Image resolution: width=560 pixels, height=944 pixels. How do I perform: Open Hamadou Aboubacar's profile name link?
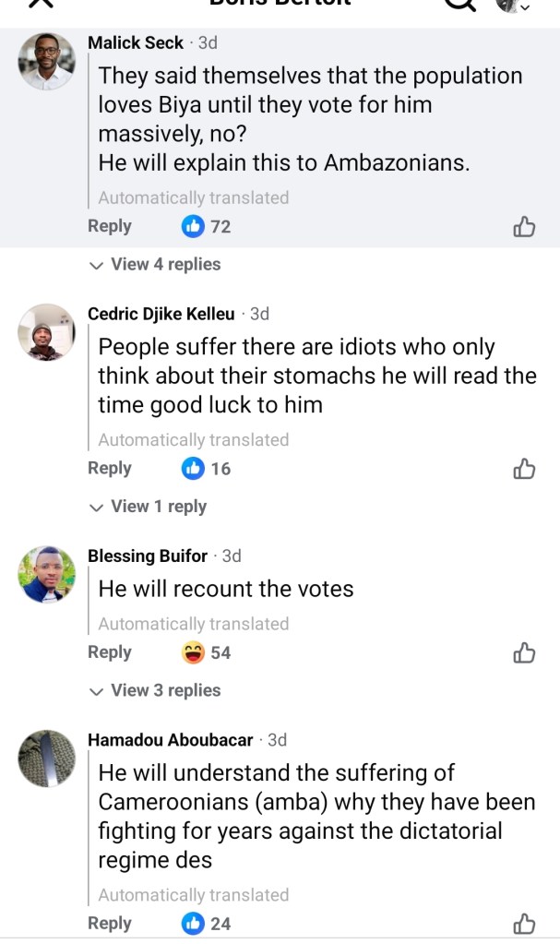pyautogui.click(x=171, y=740)
